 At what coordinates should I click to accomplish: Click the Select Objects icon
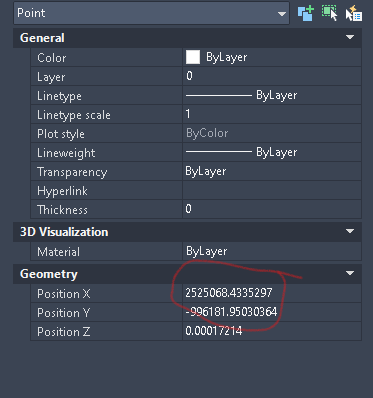pyautogui.click(x=329, y=13)
